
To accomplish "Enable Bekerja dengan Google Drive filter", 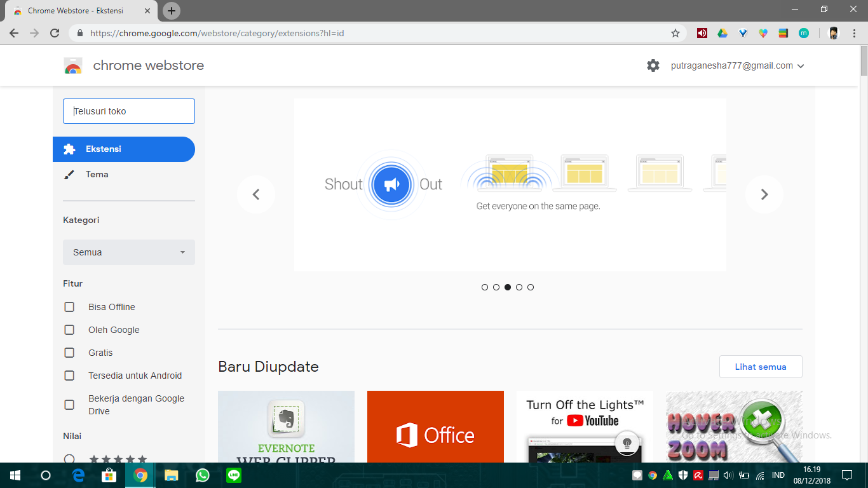I will (69, 403).
